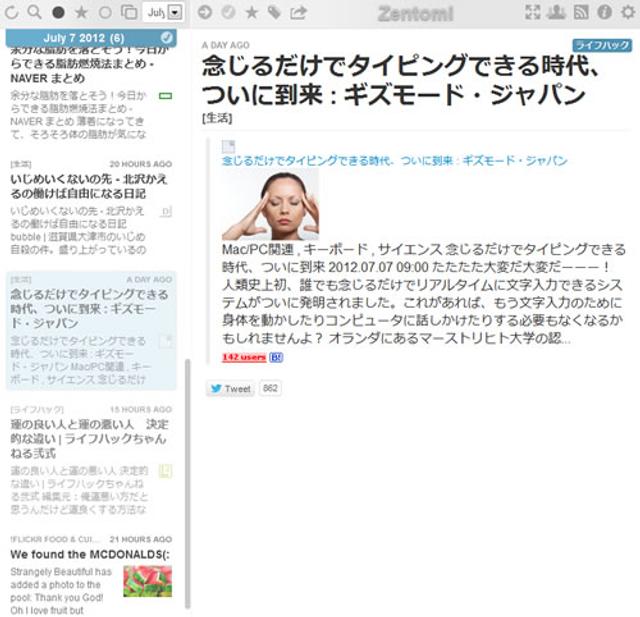640x617 pixels.
Task: Click the Hatena B! bookmark icon
Action: tap(276, 357)
